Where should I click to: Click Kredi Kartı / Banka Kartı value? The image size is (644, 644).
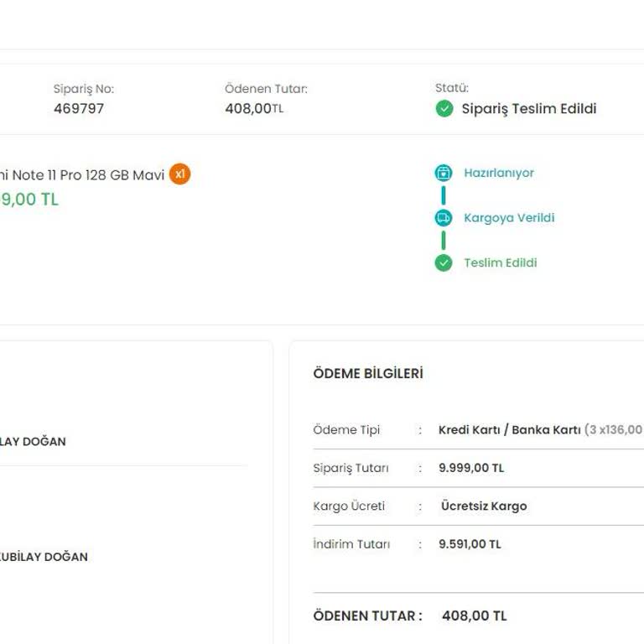tap(510, 430)
